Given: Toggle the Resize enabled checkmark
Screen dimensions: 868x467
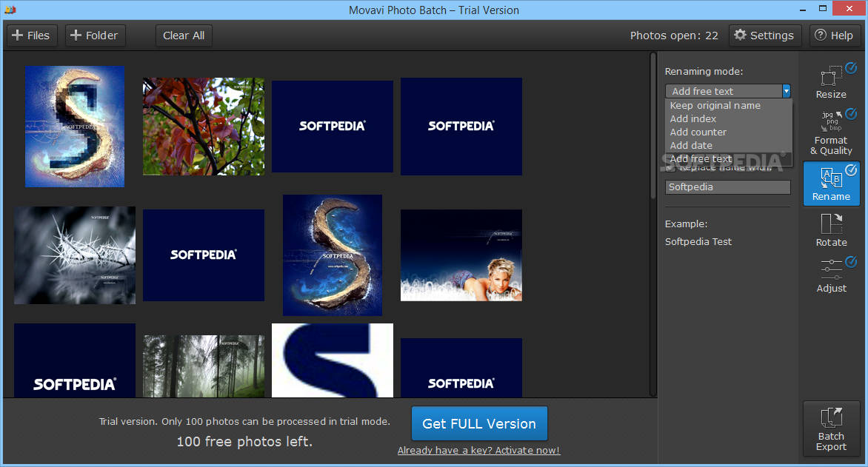Looking at the screenshot, I should pyautogui.click(x=851, y=68).
